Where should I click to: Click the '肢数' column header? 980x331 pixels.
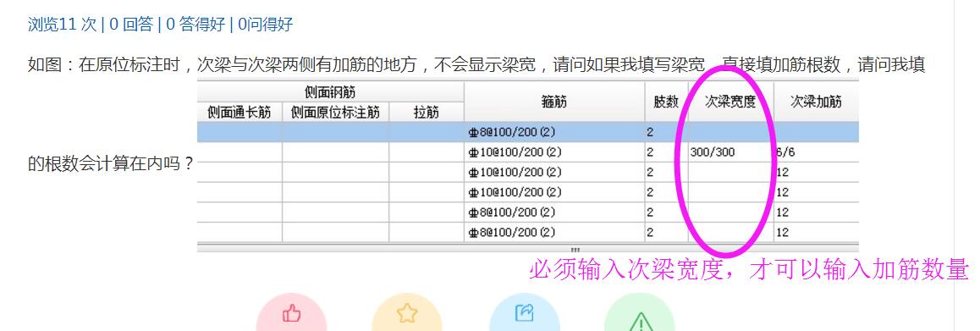point(666,102)
